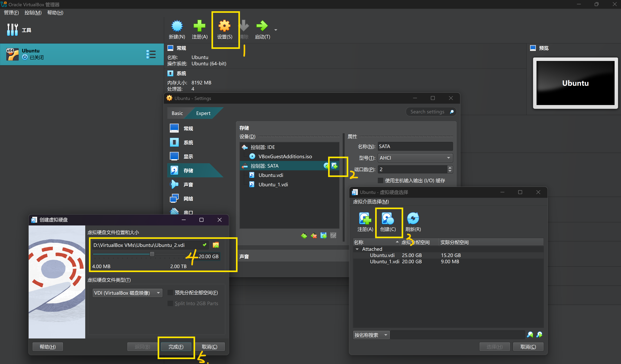621x364 pixels.
Task: Open VDI disk file type dropdown
Action: [x=127, y=293]
